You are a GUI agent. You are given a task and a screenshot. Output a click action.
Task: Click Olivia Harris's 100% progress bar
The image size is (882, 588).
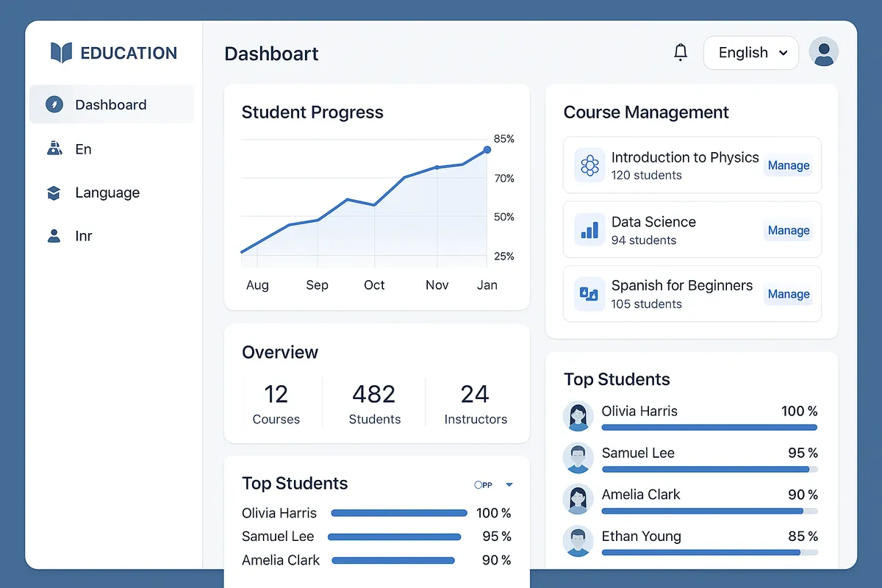709,427
